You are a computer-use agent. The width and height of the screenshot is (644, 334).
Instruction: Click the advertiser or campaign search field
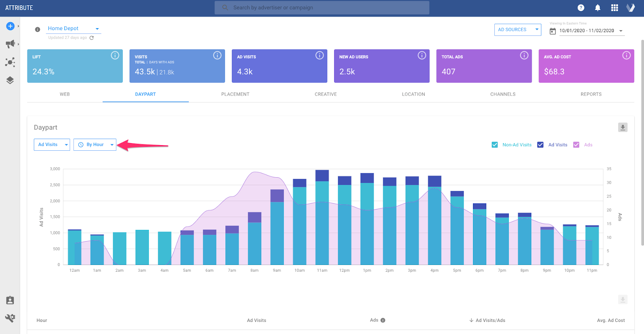click(322, 8)
